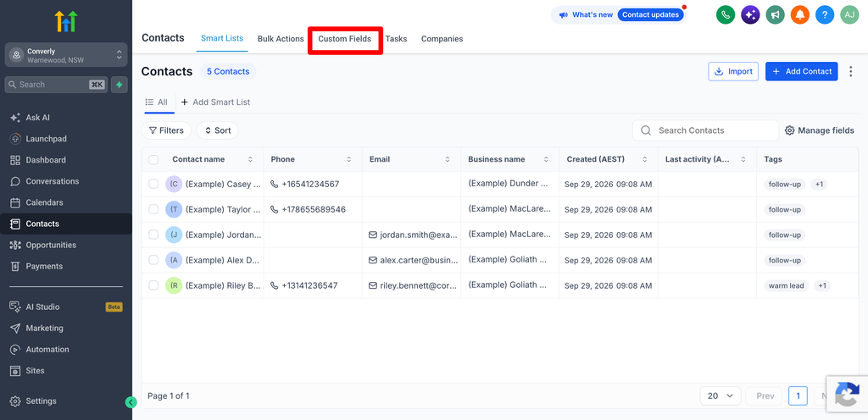This screenshot has height=420, width=868.
Task: Click the green phone dialer icon
Action: (726, 15)
